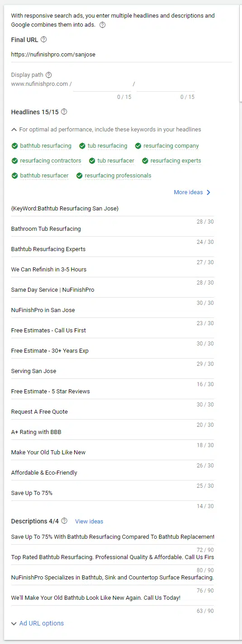Edit the Same Day Service | NuFinishPro headline
242x644 pixels.
(x=113, y=290)
